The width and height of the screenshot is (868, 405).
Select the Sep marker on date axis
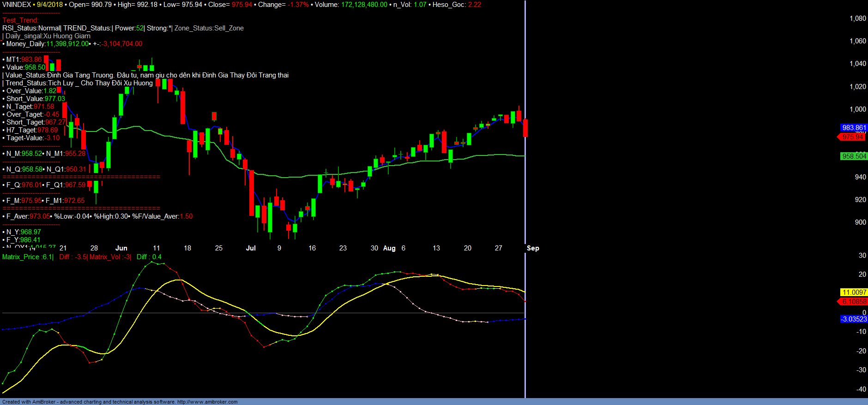533,248
